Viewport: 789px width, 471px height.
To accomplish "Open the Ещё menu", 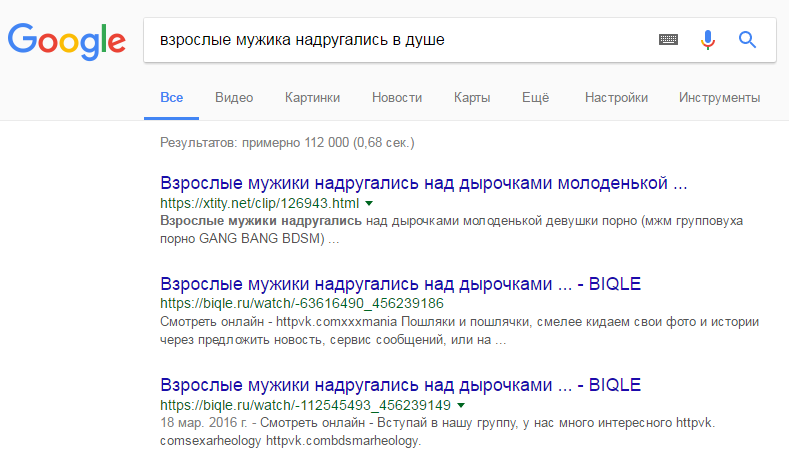I will tap(535, 98).
